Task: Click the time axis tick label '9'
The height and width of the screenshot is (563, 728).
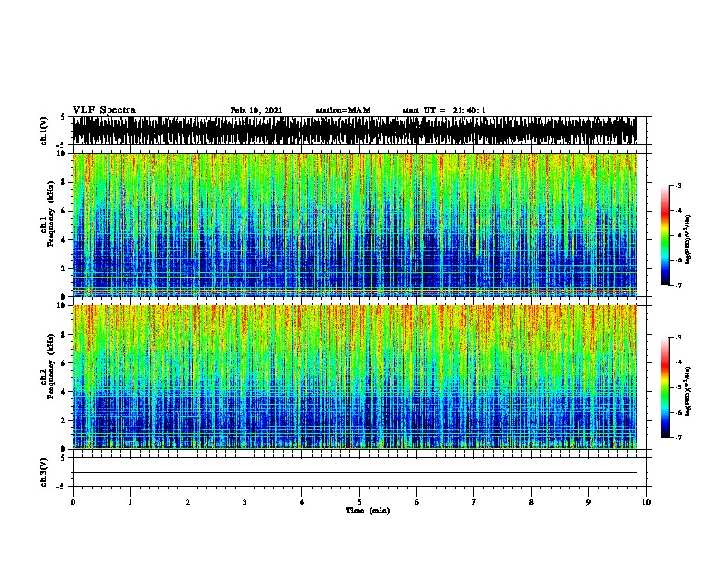Action: click(x=588, y=502)
